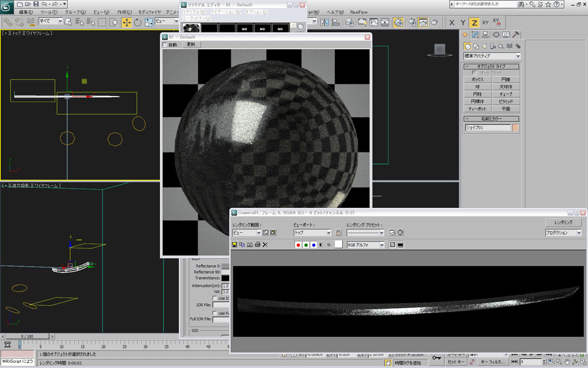Open the 作成 menu
This screenshot has height=368, width=588.
pos(125,11)
